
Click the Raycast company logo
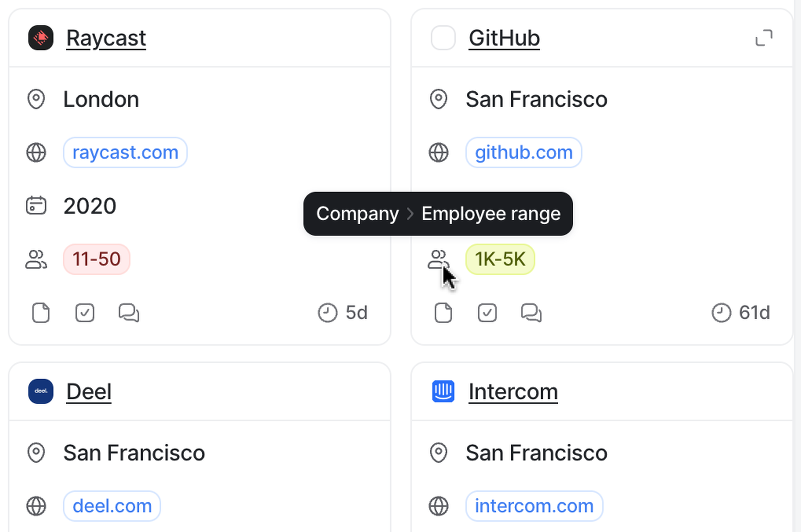pyautogui.click(x=41, y=38)
